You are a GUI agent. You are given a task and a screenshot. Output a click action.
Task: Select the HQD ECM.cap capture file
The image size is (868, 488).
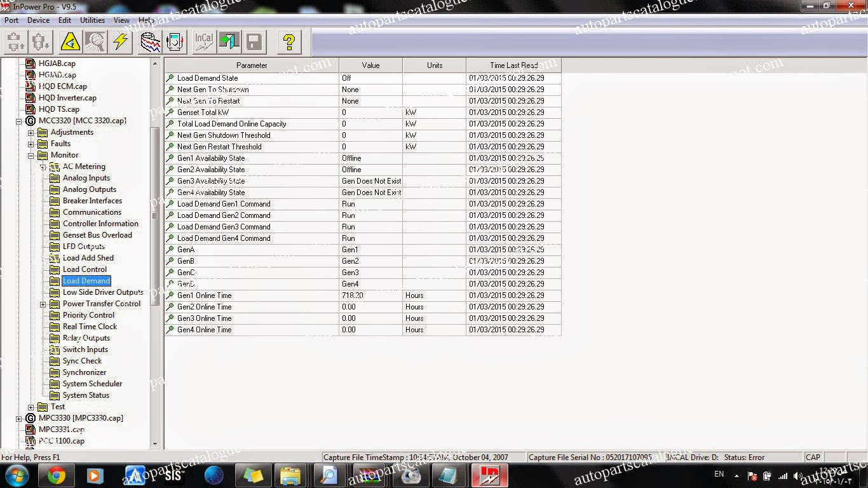point(62,86)
